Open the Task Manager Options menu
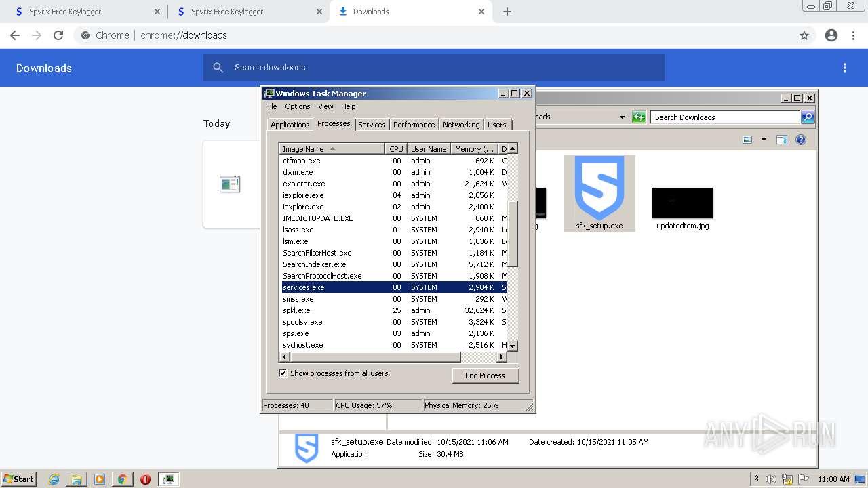 pos(297,106)
